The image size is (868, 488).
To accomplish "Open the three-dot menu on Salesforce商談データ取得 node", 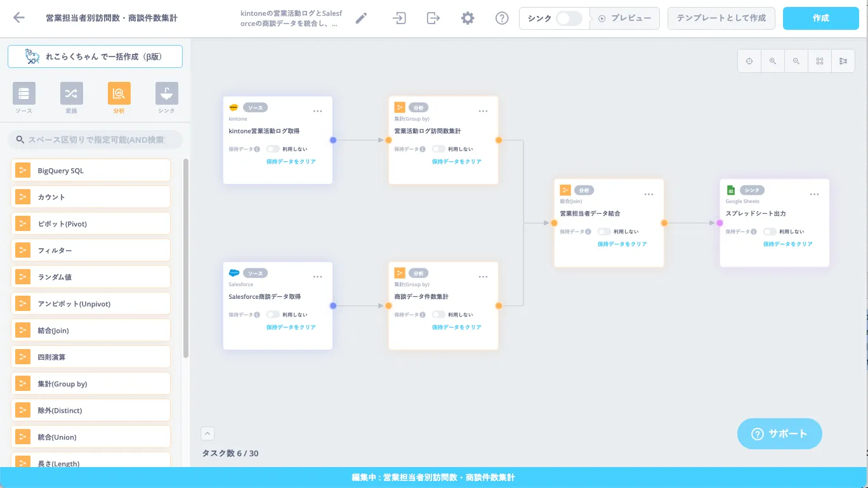I will coord(317,277).
